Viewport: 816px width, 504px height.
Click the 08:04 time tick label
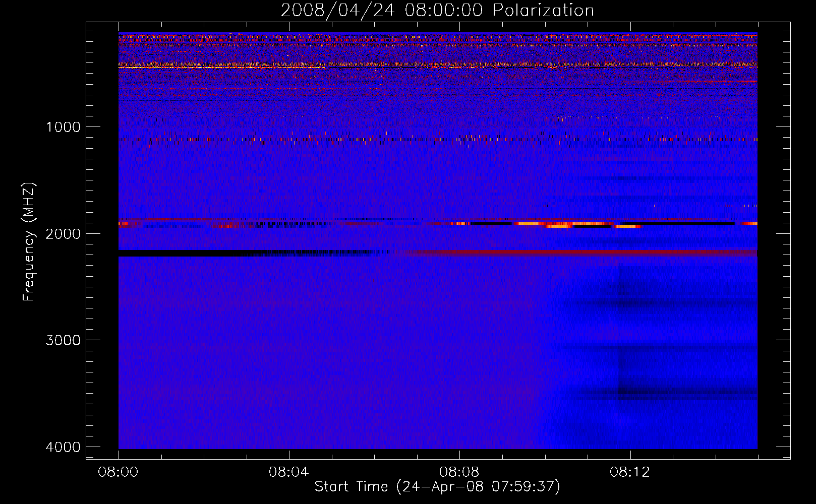(289, 472)
